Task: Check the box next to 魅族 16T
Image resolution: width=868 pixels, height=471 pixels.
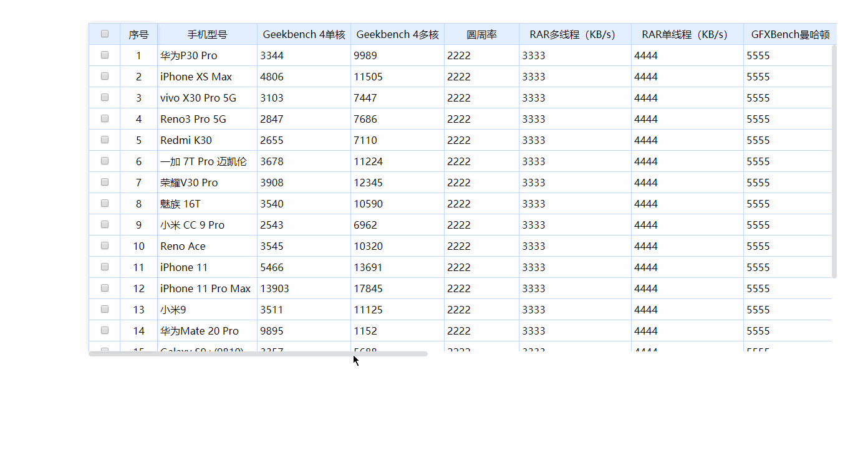Action: [x=105, y=204]
